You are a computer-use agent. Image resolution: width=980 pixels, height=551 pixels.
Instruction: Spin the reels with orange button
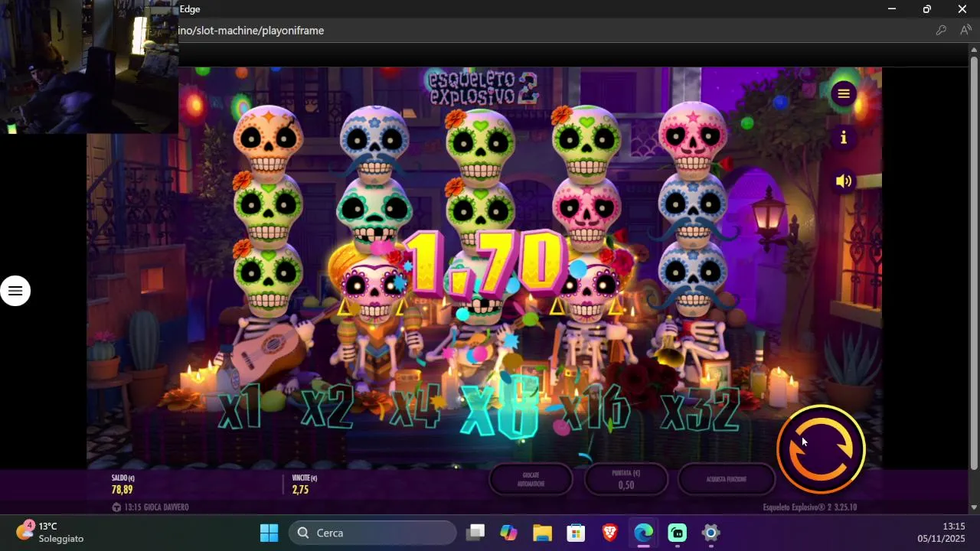tap(822, 449)
